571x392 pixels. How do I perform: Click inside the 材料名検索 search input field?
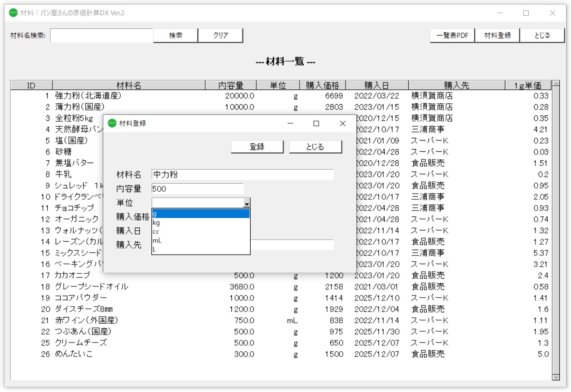(101, 35)
